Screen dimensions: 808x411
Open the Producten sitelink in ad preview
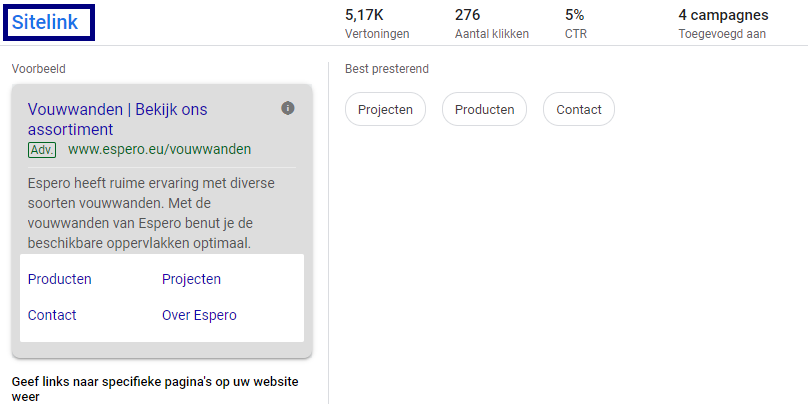[60, 279]
